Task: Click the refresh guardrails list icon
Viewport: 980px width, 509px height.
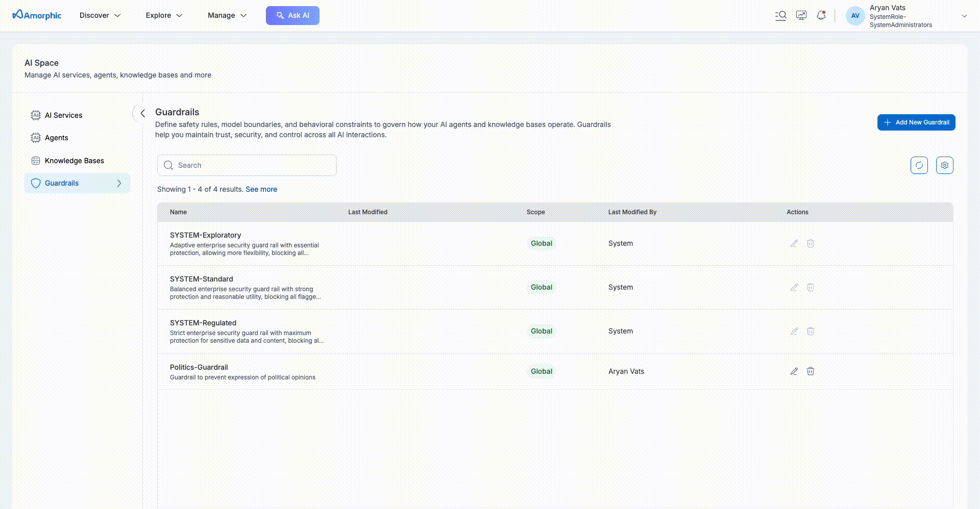Action: (x=919, y=165)
